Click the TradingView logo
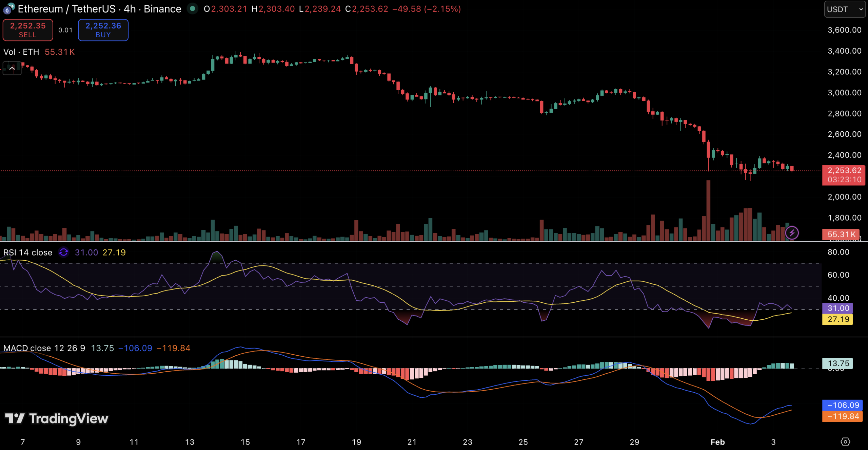Viewport: 868px width, 450px height. 57,419
